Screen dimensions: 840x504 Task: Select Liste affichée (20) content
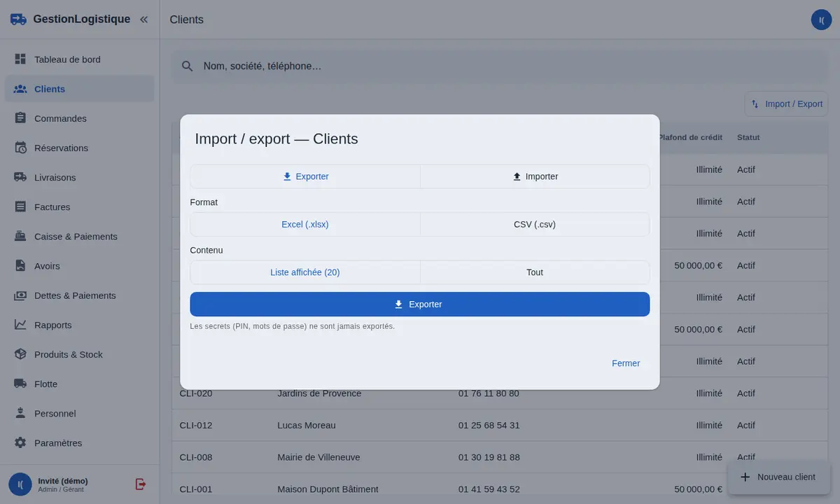tap(305, 272)
